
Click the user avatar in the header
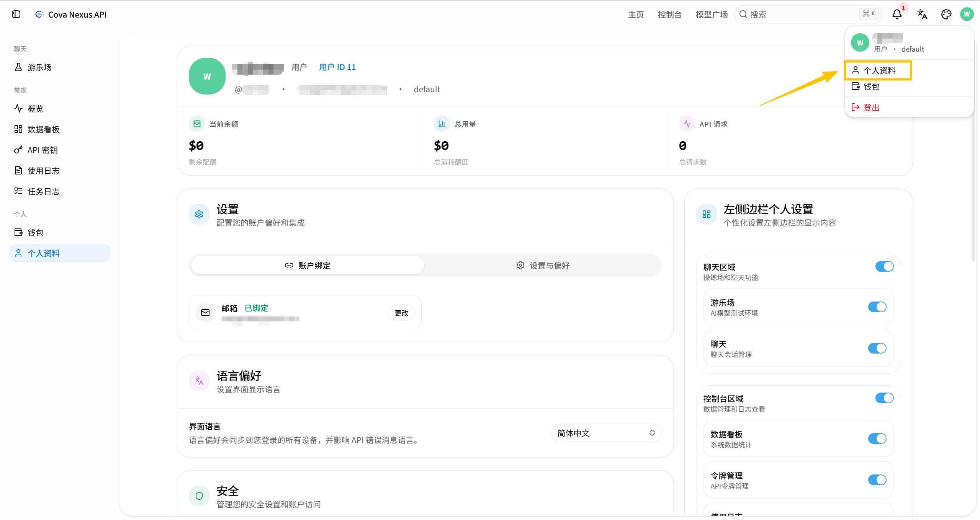(x=967, y=15)
